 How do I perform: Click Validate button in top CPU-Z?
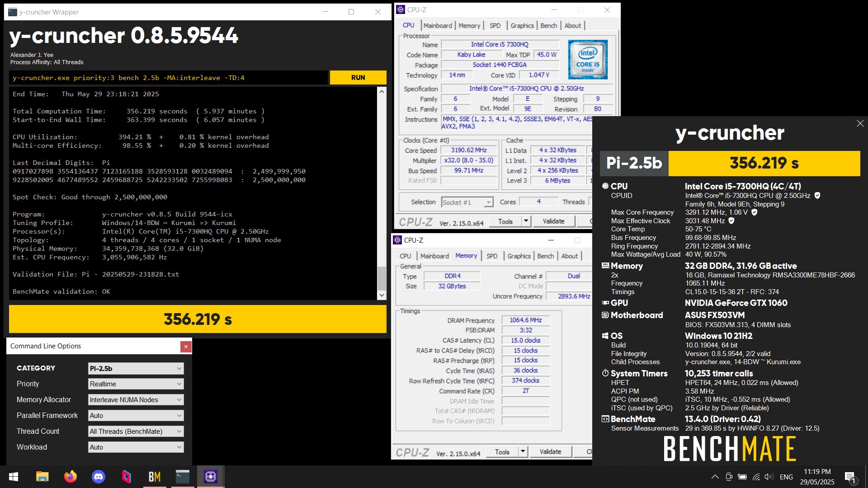(x=553, y=221)
